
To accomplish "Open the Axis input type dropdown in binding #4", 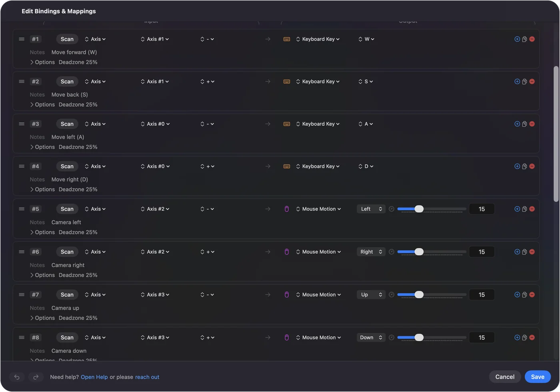I will 95,166.
